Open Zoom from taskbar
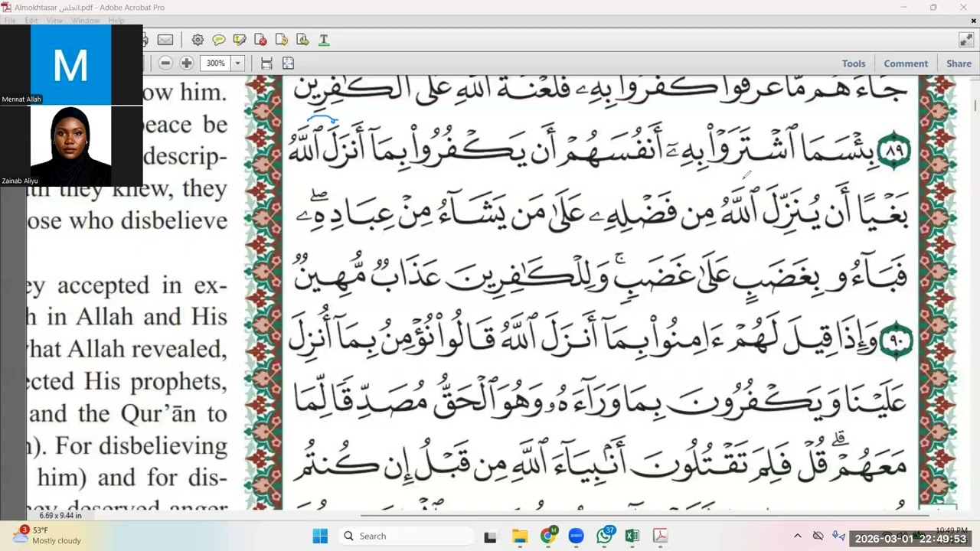 (577, 536)
